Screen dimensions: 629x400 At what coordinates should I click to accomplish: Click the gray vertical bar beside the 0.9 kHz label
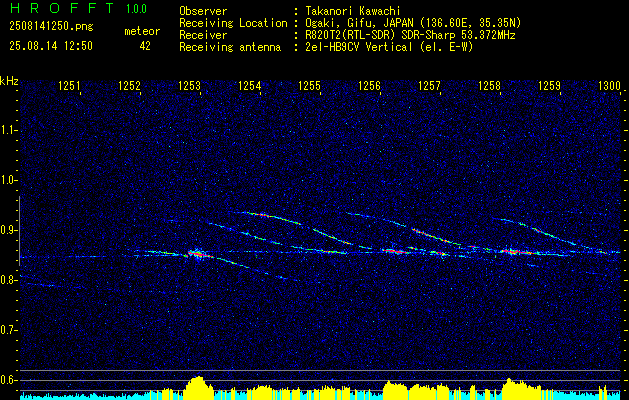(x=19, y=231)
